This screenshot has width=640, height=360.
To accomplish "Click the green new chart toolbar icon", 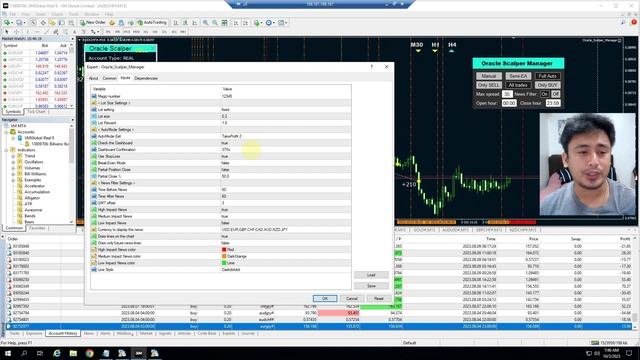I will [7, 23].
